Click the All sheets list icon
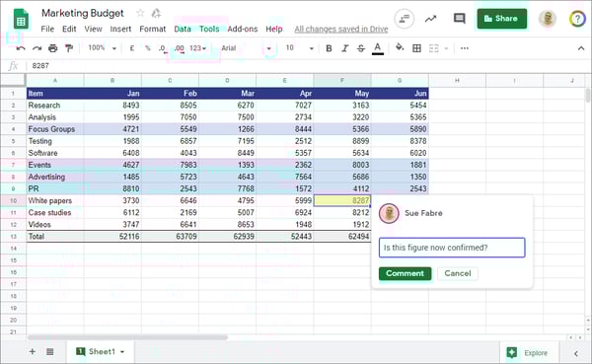Viewport: 592px width, 364px height. (50, 352)
